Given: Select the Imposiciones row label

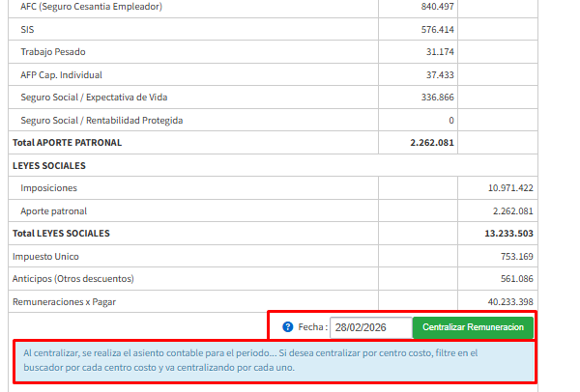Looking at the screenshot, I should tap(48, 188).
